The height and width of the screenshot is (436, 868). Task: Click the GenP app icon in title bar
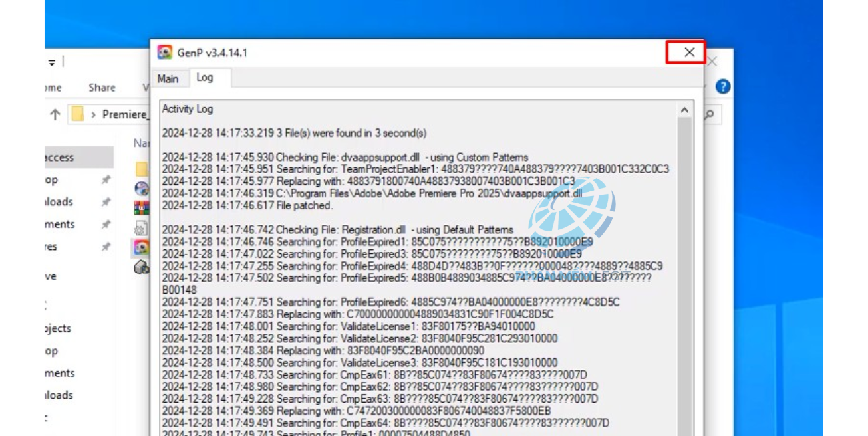pyautogui.click(x=165, y=53)
